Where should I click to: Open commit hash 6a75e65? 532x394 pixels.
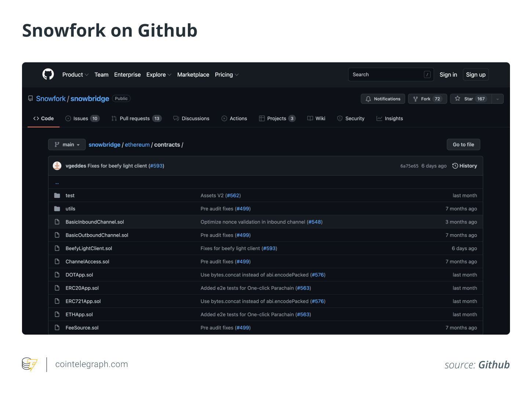[x=409, y=166]
